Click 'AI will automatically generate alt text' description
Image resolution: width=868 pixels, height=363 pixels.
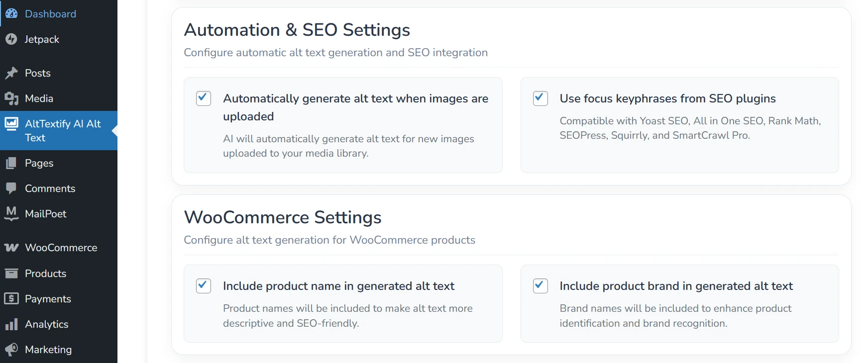348,146
